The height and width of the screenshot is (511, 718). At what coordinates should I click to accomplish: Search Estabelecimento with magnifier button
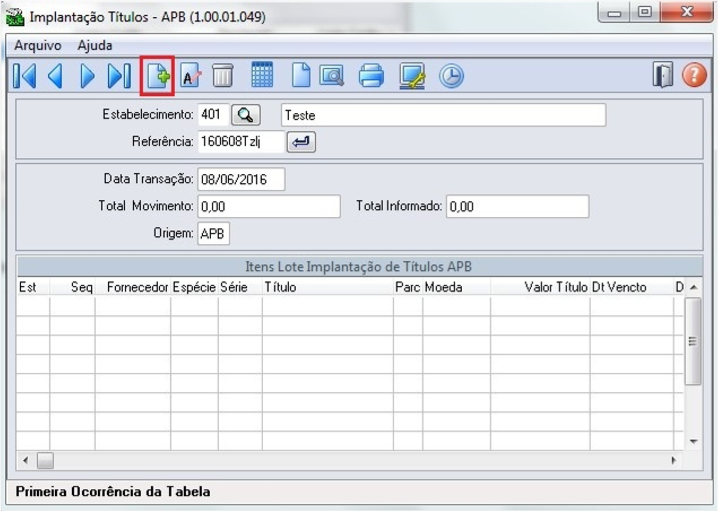(246, 115)
